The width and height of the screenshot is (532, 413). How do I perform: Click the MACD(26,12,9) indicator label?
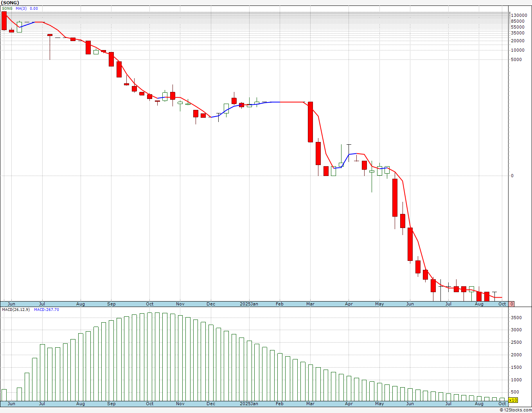click(16, 309)
